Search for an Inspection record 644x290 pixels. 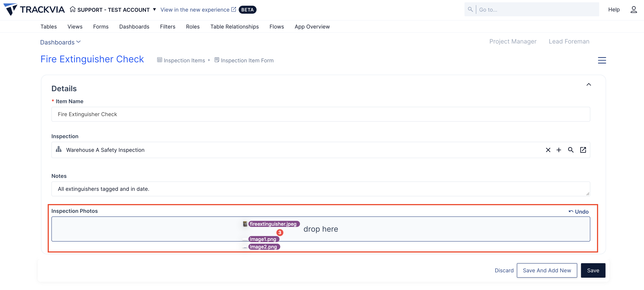pyautogui.click(x=571, y=150)
